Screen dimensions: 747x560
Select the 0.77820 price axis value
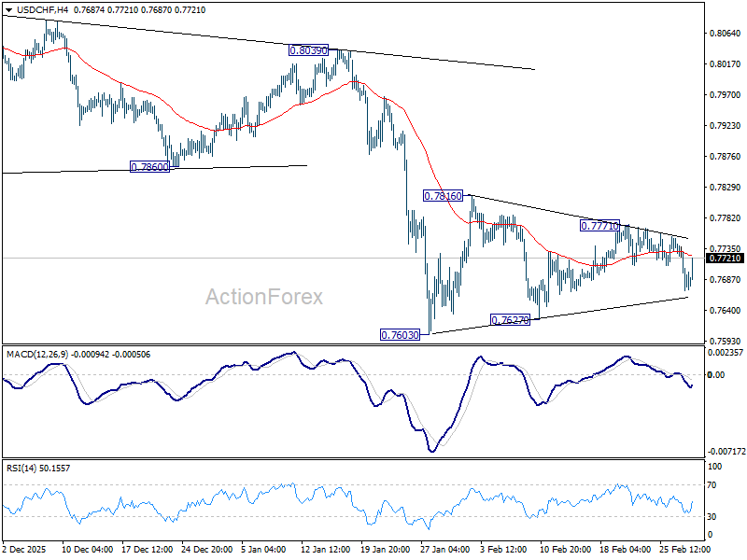[726, 218]
